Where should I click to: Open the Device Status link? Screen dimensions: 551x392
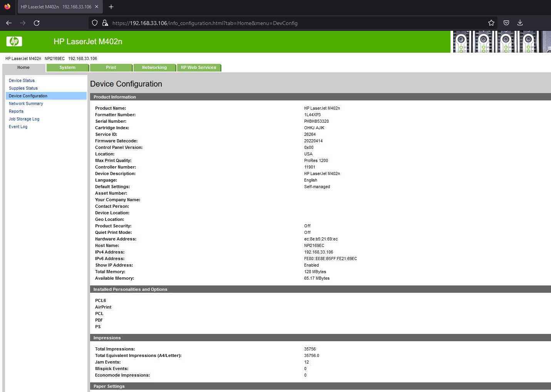pyautogui.click(x=22, y=80)
